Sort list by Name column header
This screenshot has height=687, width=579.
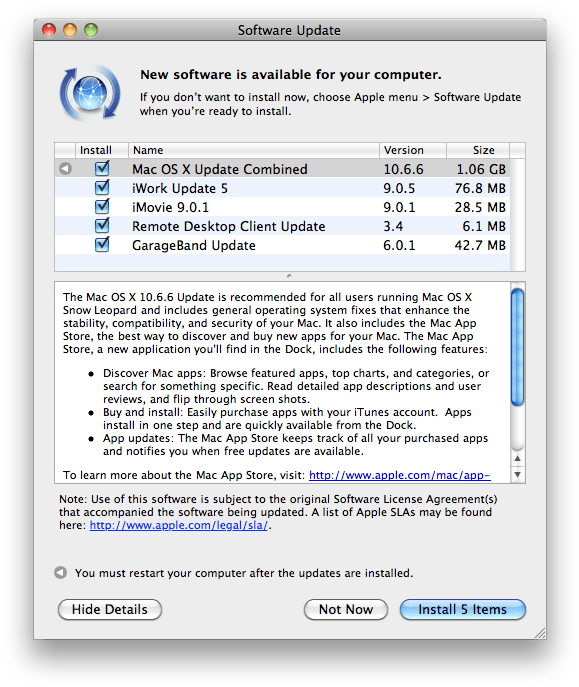(x=254, y=150)
